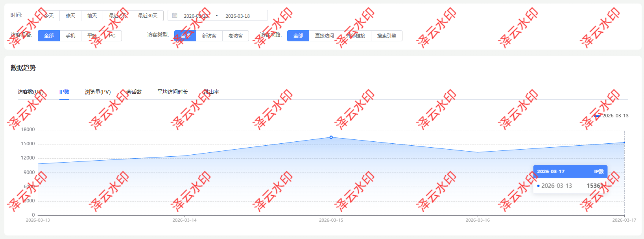Pick the 前天 time option

pos(92,16)
